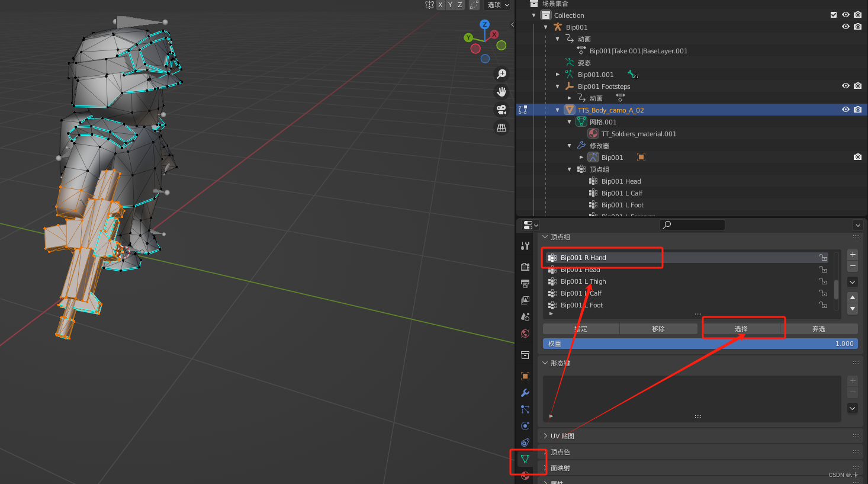Open properties editor type dropdown

pyautogui.click(x=531, y=225)
